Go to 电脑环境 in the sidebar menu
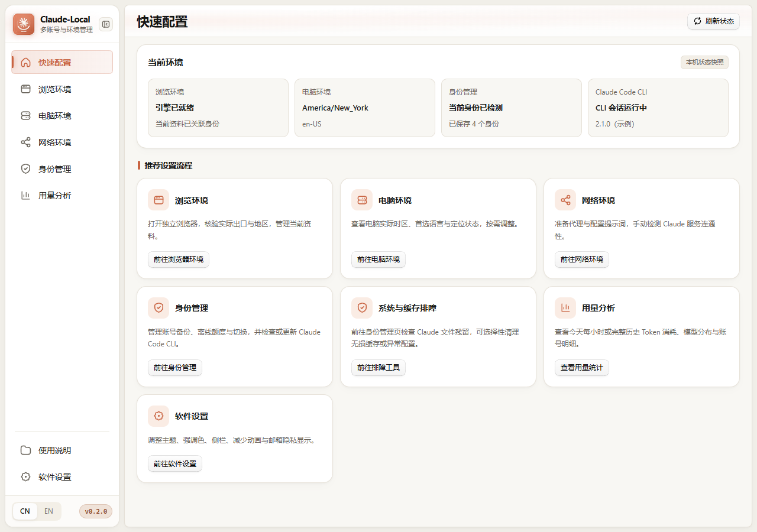The width and height of the screenshot is (757, 532). (x=62, y=116)
